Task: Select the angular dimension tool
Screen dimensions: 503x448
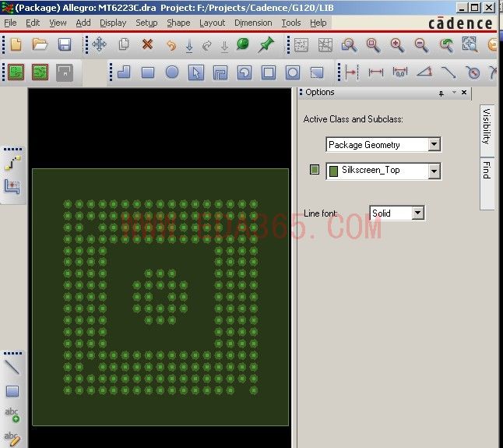Action: pyautogui.click(x=424, y=72)
